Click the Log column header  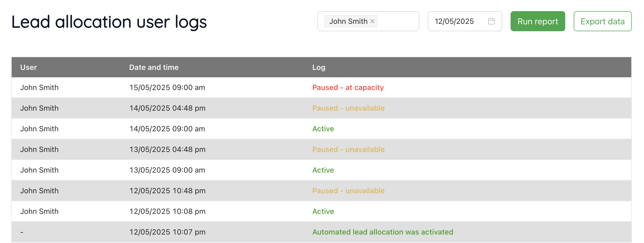tap(319, 67)
